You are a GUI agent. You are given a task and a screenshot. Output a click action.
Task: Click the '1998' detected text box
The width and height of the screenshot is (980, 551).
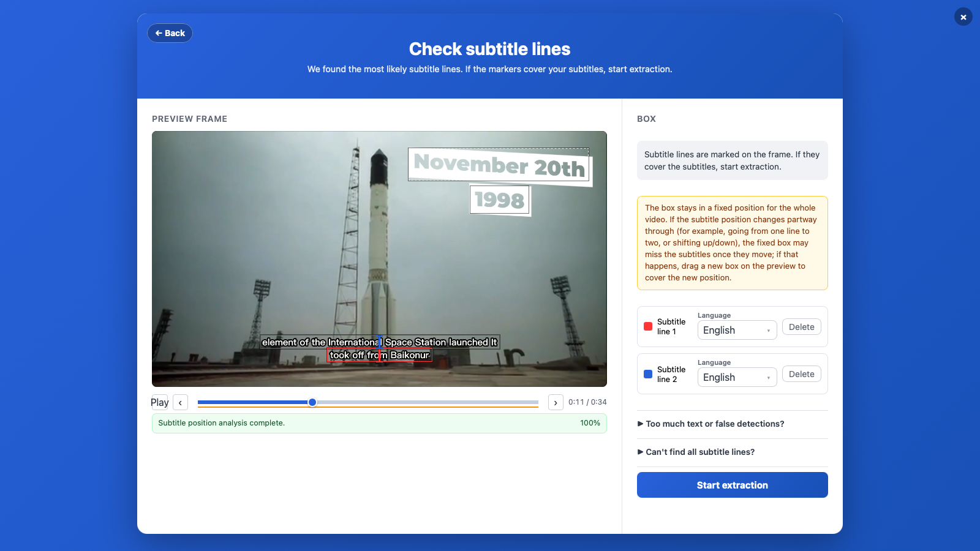coord(499,200)
